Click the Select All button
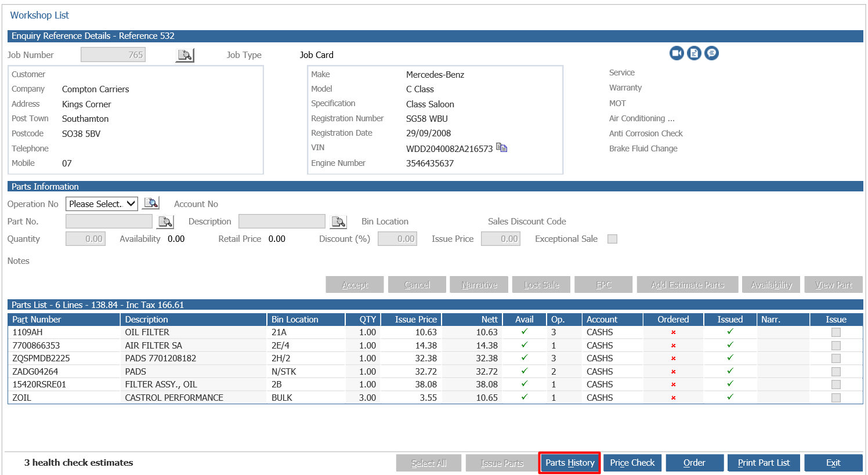 (x=429, y=463)
